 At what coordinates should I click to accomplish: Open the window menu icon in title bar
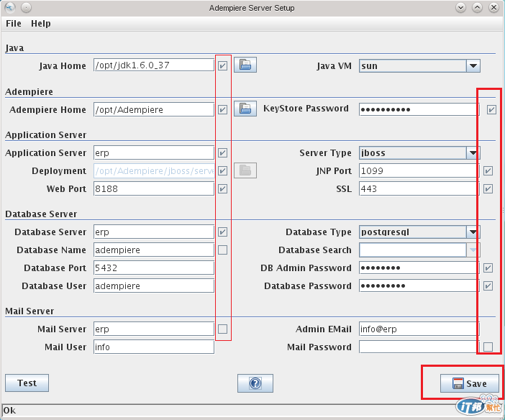click(x=10, y=7)
